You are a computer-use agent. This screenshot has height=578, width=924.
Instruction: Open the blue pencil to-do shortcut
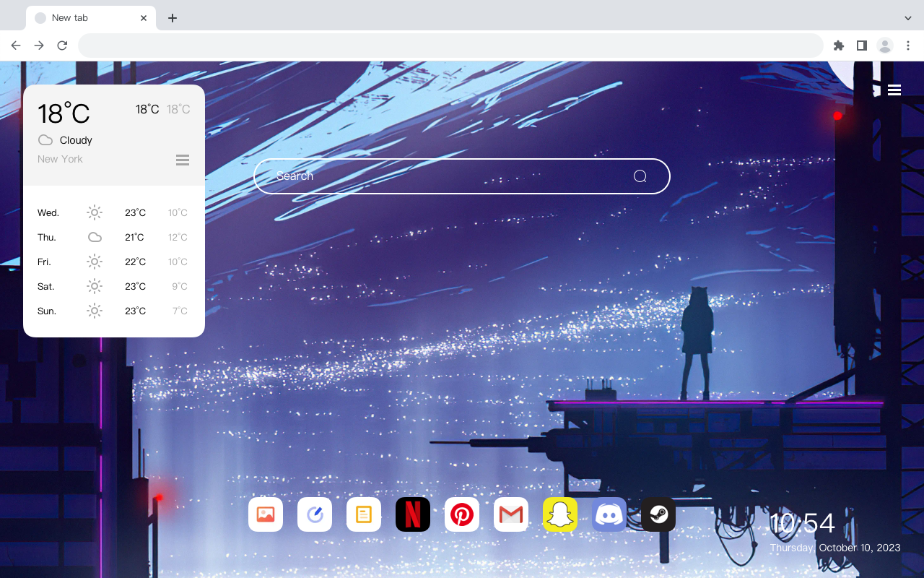click(315, 514)
